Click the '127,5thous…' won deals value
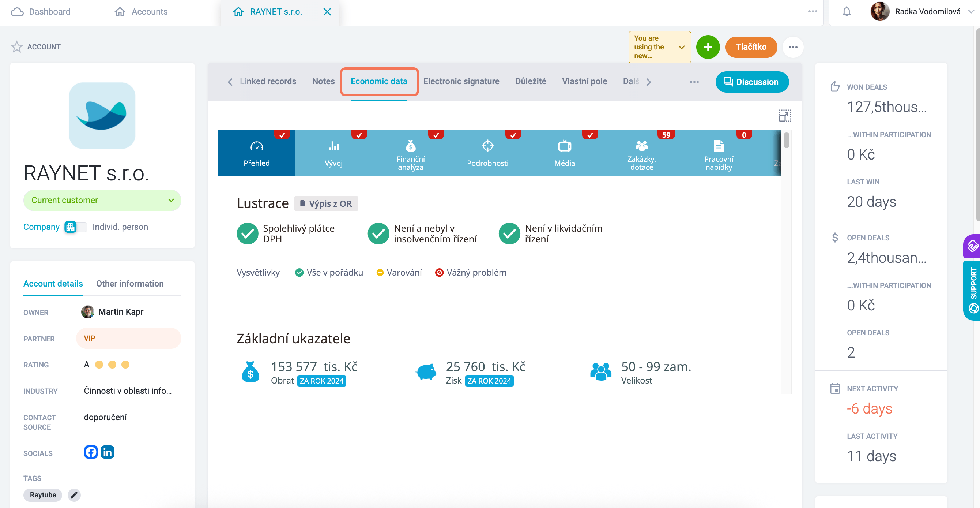The image size is (980, 508). click(x=886, y=107)
